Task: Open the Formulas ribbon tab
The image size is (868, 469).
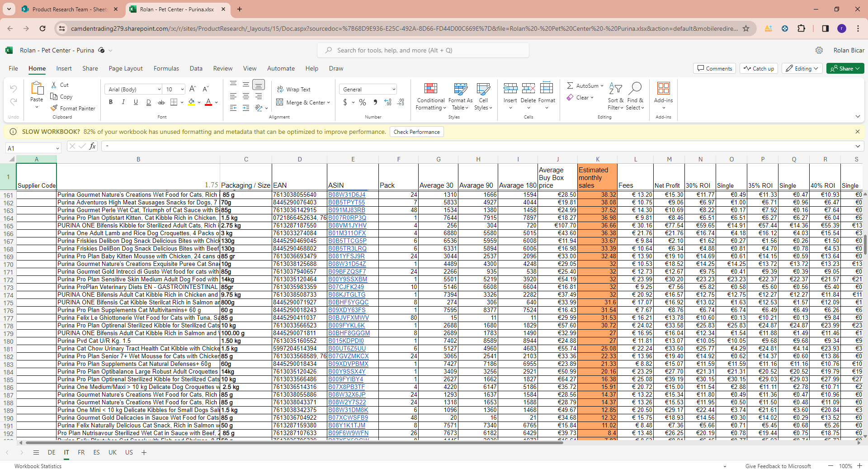Action: [x=166, y=69]
